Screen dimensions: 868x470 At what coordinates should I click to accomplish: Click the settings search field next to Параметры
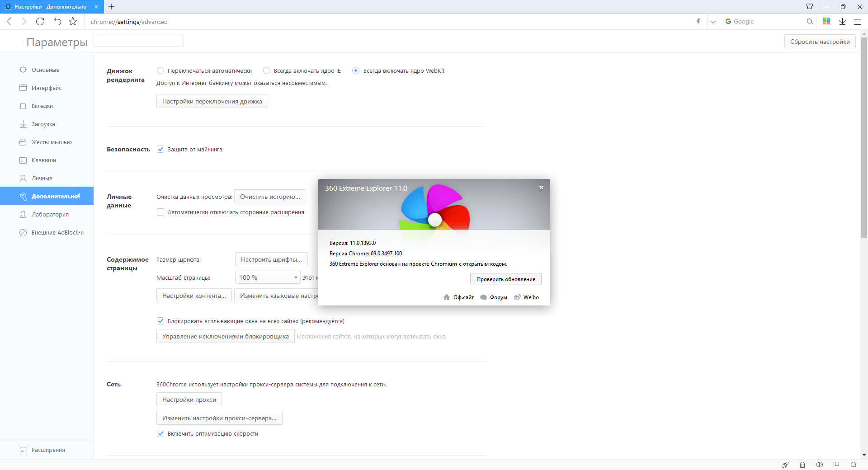139,41
